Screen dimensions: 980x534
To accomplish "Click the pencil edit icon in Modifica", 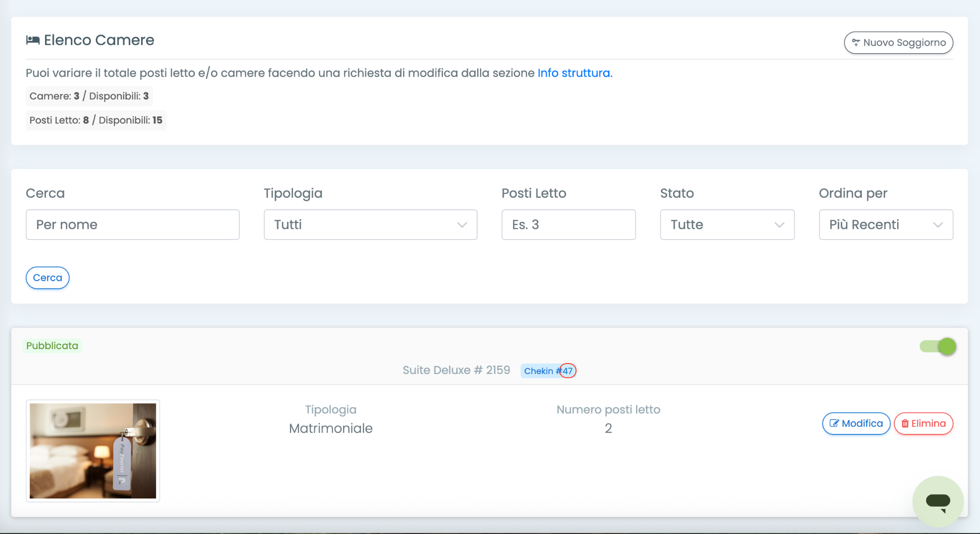I will [834, 423].
